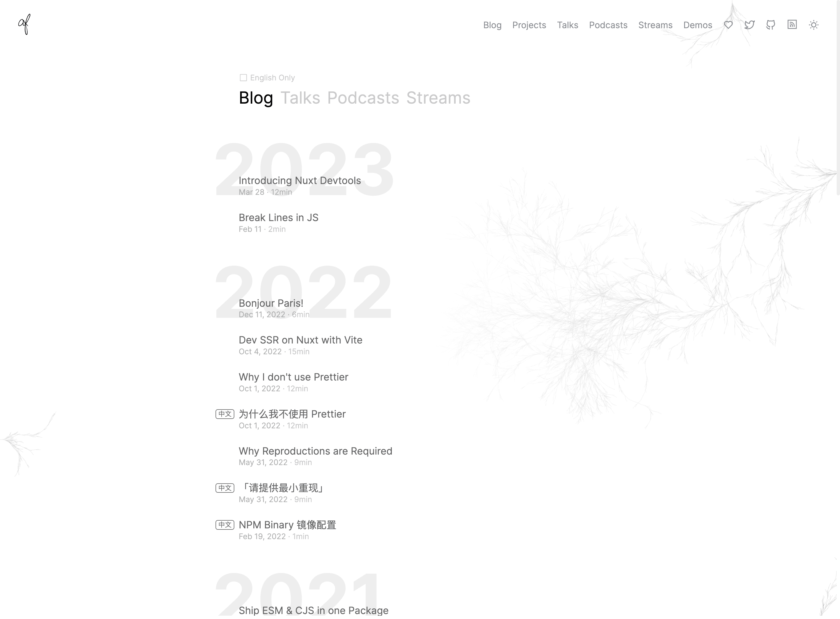This screenshot has height=619, width=840.
Task: Open Twitter profile via bird icon
Action: (x=750, y=25)
